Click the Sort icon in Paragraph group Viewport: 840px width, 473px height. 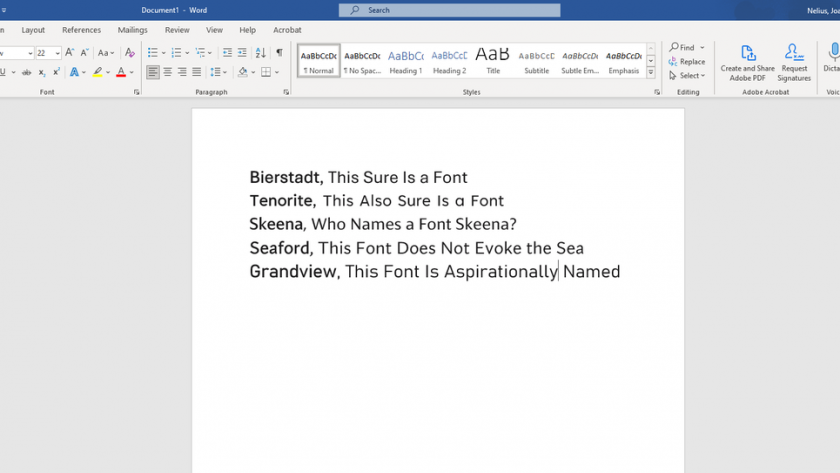click(x=261, y=53)
